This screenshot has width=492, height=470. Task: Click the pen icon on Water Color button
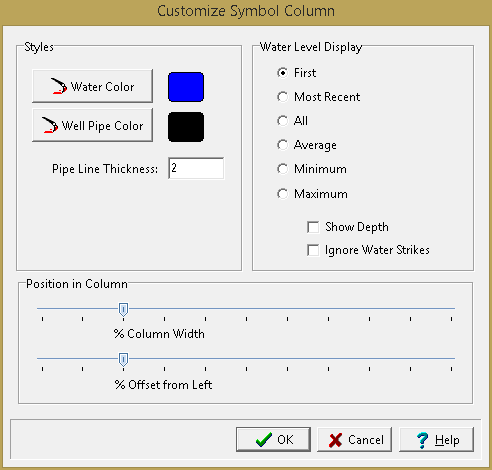(x=59, y=86)
